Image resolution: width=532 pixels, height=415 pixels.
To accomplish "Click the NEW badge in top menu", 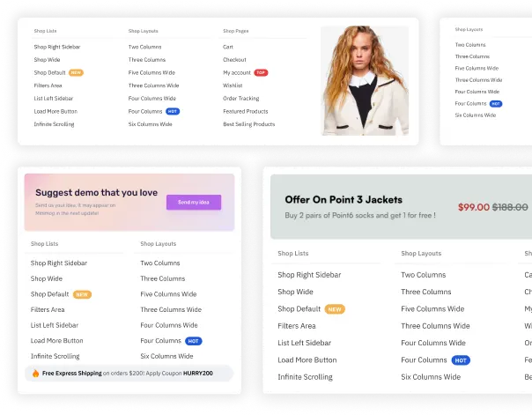I will pos(76,72).
